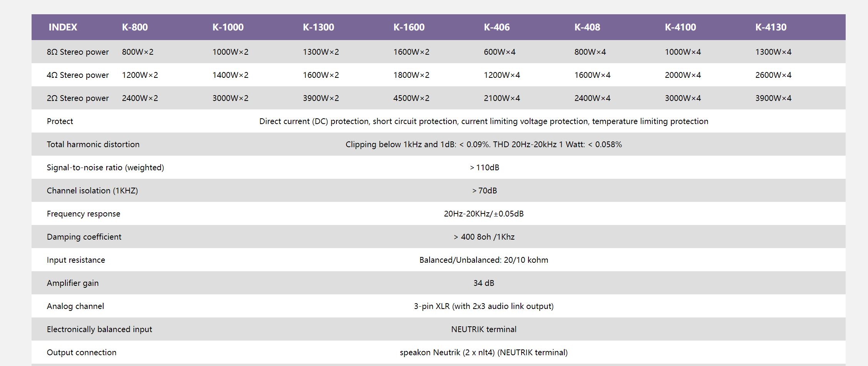Select the 34 dB amplifier gain value
The image size is (868, 366).
click(483, 283)
